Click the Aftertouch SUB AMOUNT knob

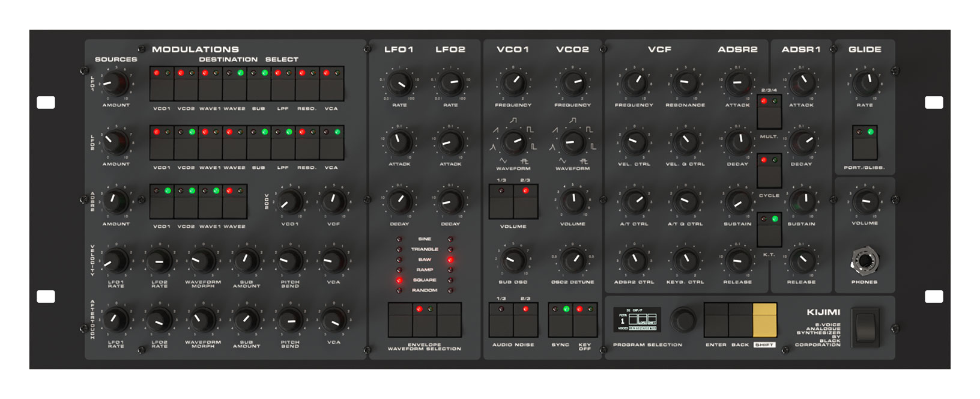coord(246,320)
